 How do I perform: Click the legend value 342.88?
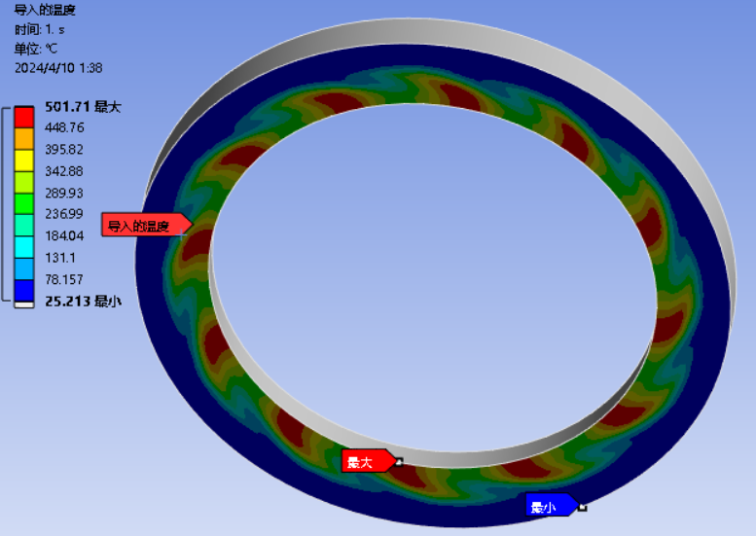[64, 171]
